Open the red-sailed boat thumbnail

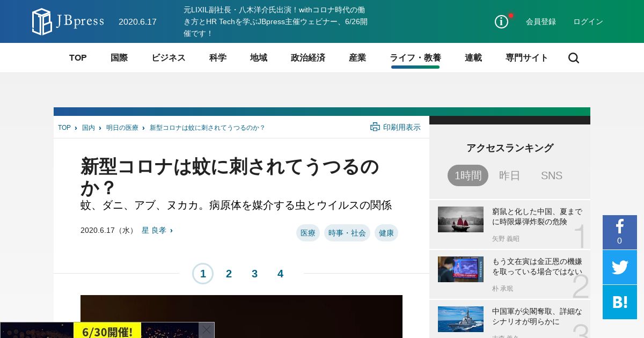coord(460,219)
